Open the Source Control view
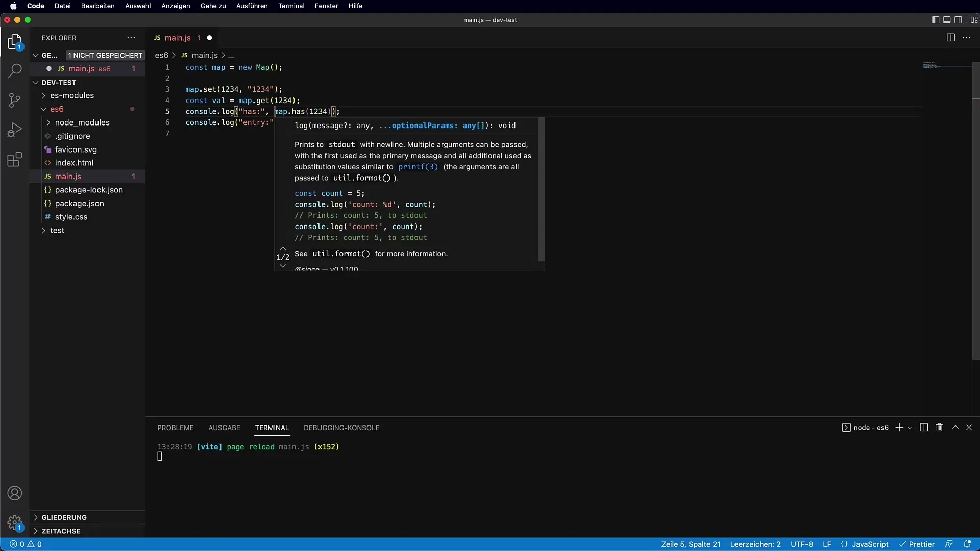The height and width of the screenshot is (551, 980). point(15,100)
